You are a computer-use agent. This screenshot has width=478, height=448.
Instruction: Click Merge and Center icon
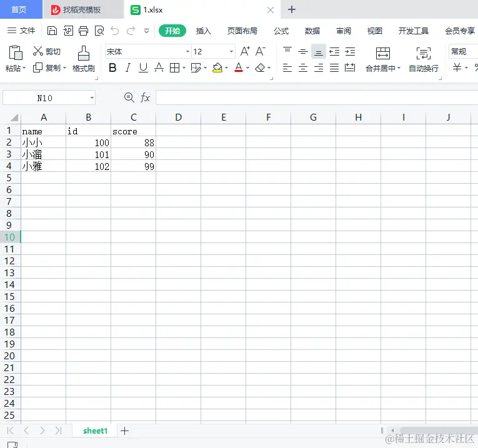click(383, 53)
